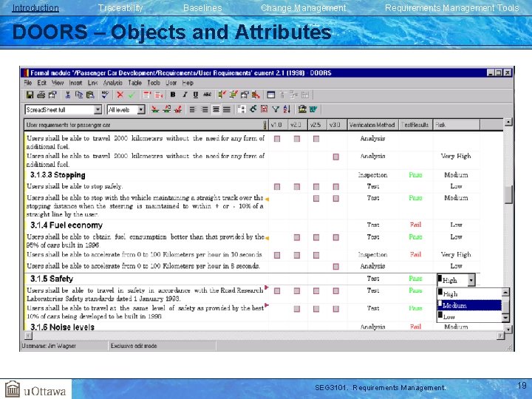
Task: Toggle v1.0 box for 'stop safely' requirement
Action: (277, 187)
